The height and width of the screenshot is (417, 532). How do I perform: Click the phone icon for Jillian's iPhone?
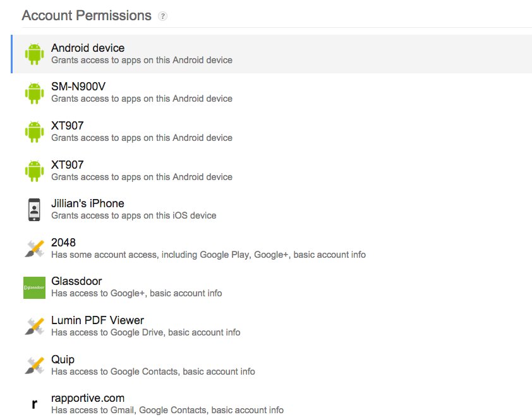point(34,210)
